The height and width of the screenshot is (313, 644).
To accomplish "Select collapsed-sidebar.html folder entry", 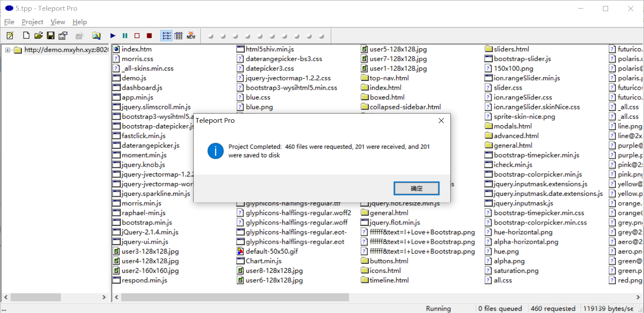I will (x=401, y=107).
